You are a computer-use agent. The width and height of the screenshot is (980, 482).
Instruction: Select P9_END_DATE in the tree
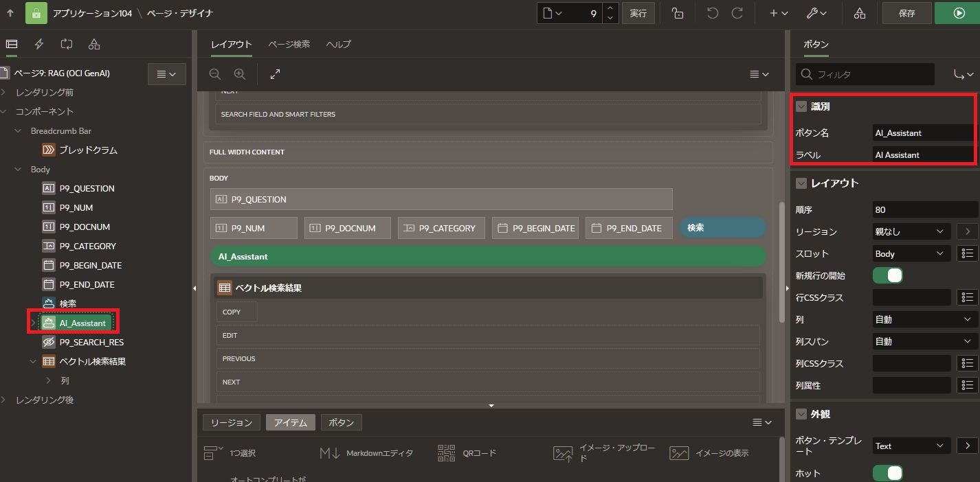[87, 284]
